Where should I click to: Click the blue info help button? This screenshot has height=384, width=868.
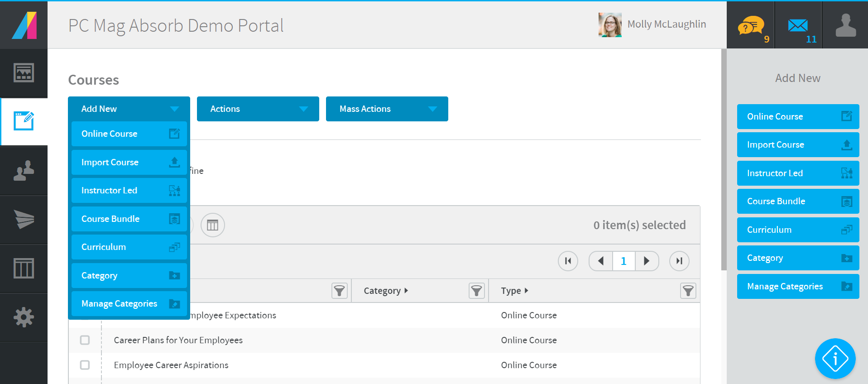pyautogui.click(x=835, y=359)
